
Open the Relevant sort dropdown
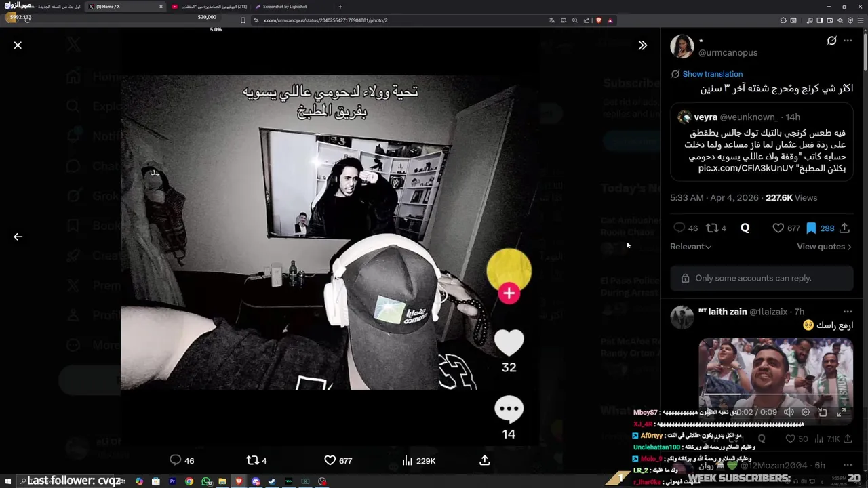click(x=690, y=247)
